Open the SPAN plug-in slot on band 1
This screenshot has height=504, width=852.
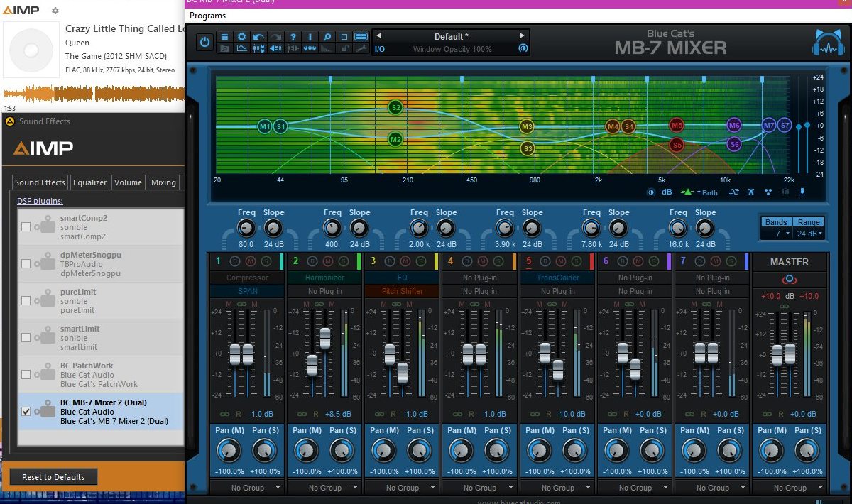tap(246, 291)
